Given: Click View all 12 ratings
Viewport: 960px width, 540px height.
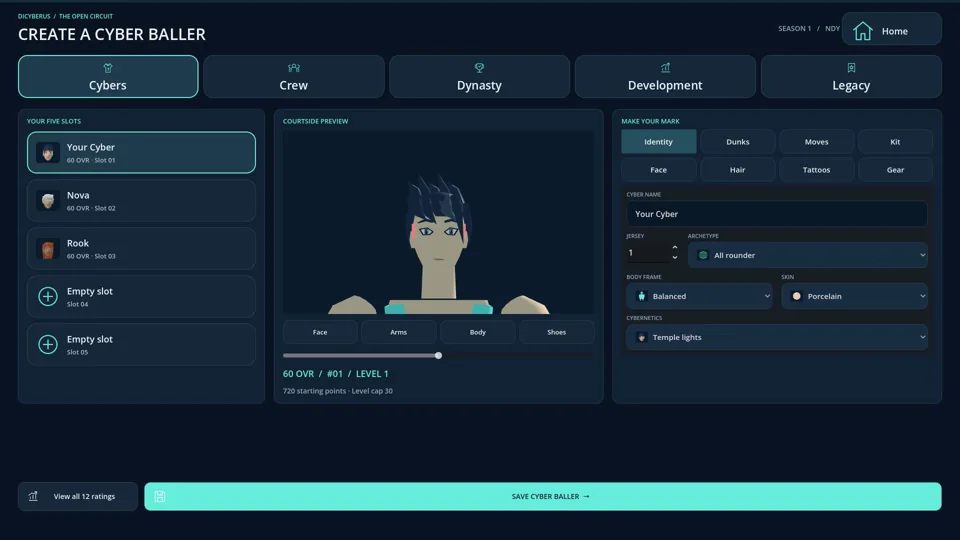Looking at the screenshot, I should coord(78,496).
